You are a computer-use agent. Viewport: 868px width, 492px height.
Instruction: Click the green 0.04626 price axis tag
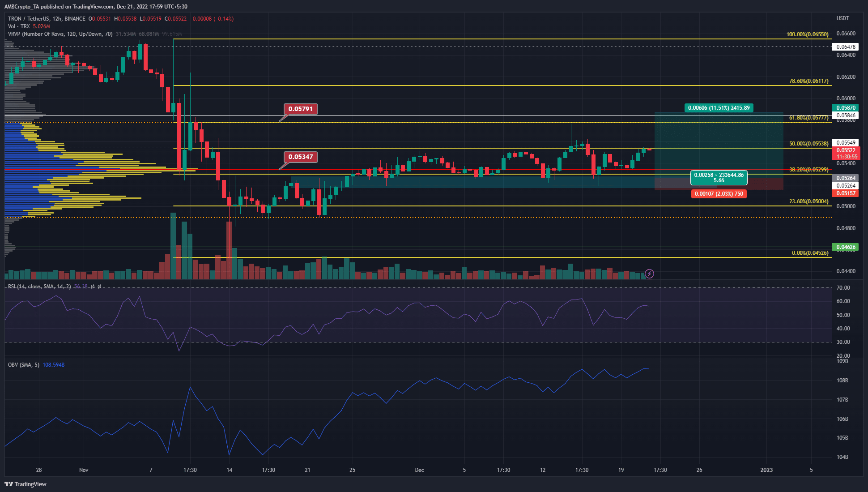845,247
